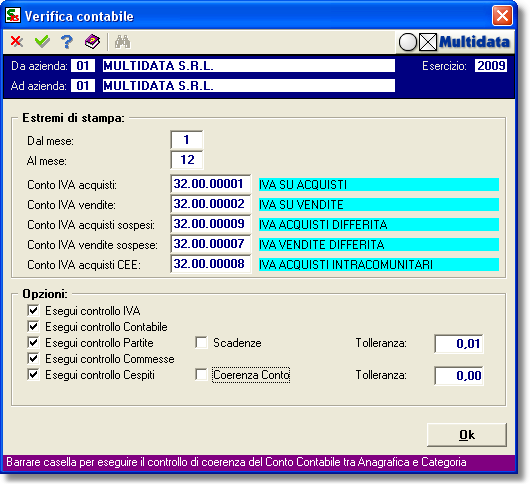Select the Dal mese input field
The height and width of the screenshot is (486, 530).
[x=187, y=140]
